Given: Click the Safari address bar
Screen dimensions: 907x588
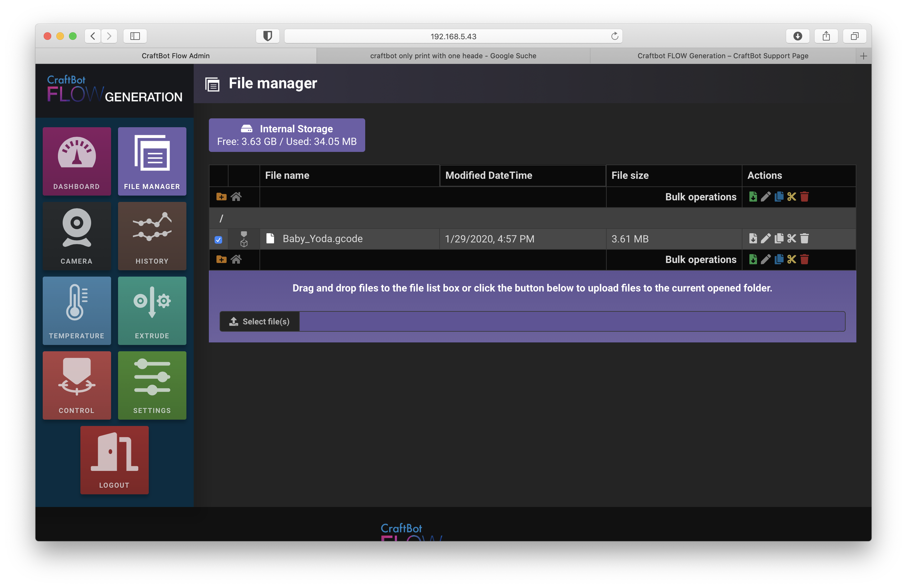Looking at the screenshot, I should [x=453, y=36].
